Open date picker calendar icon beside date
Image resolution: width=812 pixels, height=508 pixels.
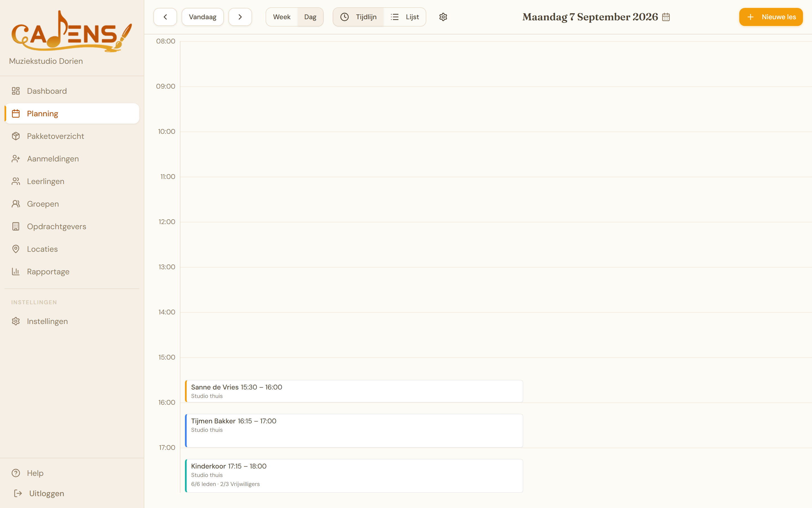tap(666, 17)
